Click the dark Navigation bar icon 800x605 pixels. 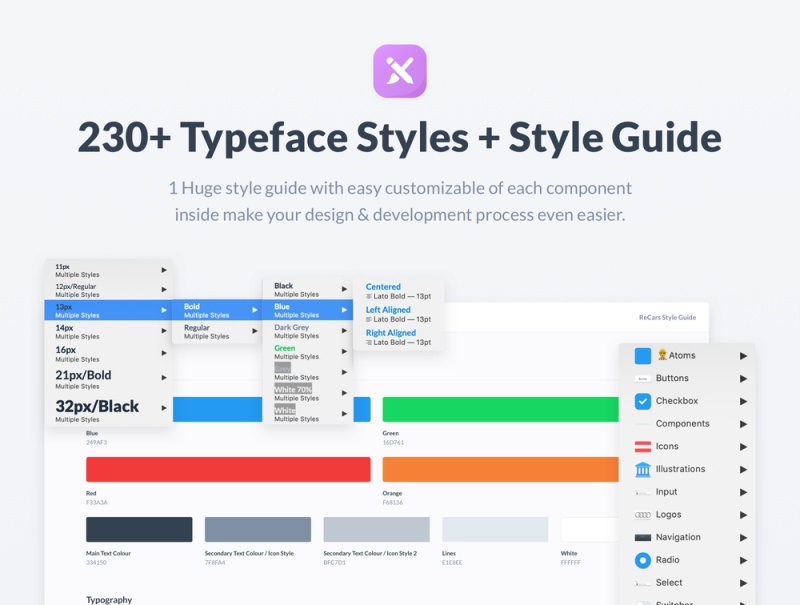point(642,537)
